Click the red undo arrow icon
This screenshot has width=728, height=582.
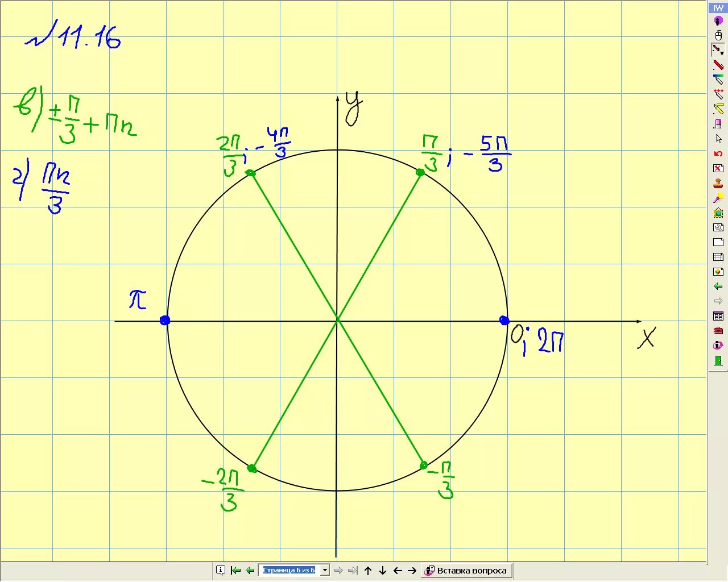coord(718,153)
